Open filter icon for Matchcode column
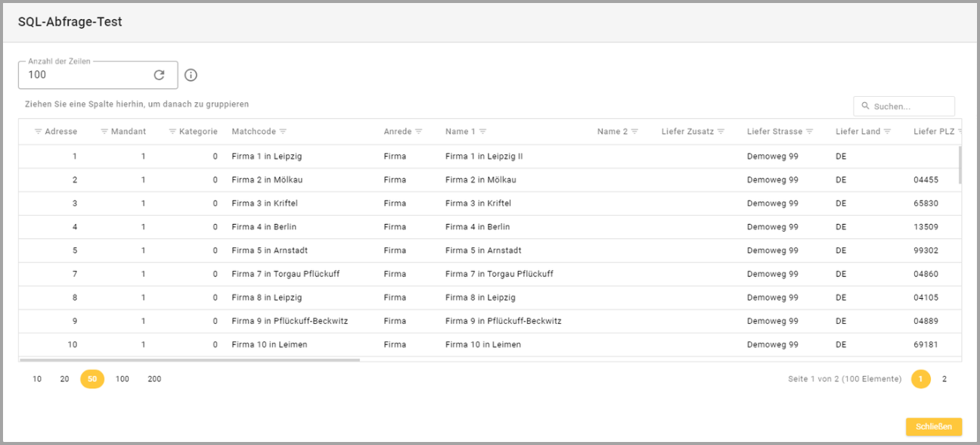Screen dimensions: 980x445 (x=283, y=132)
